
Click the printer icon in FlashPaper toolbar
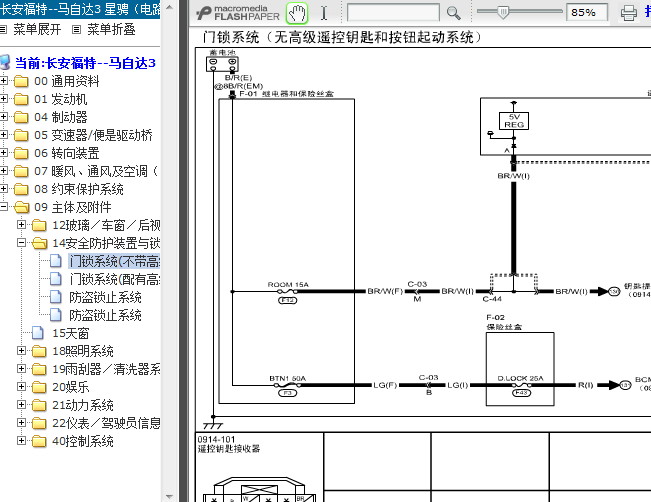[x=628, y=13]
